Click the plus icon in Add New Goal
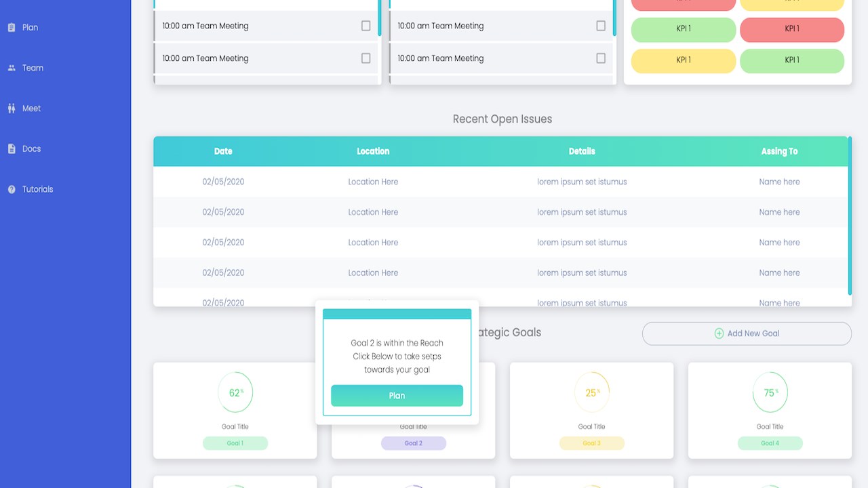Screen dimensions: 868x488 coord(719,333)
